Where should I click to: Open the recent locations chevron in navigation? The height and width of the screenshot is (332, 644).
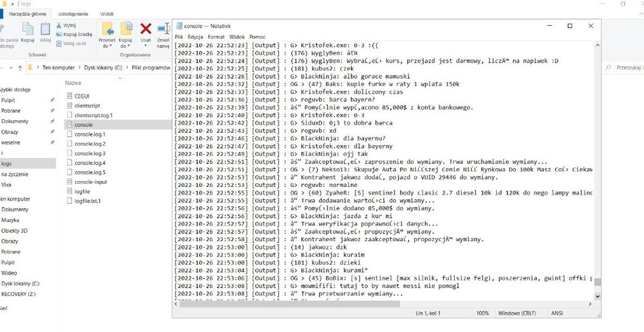pyautogui.click(x=11, y=68)
